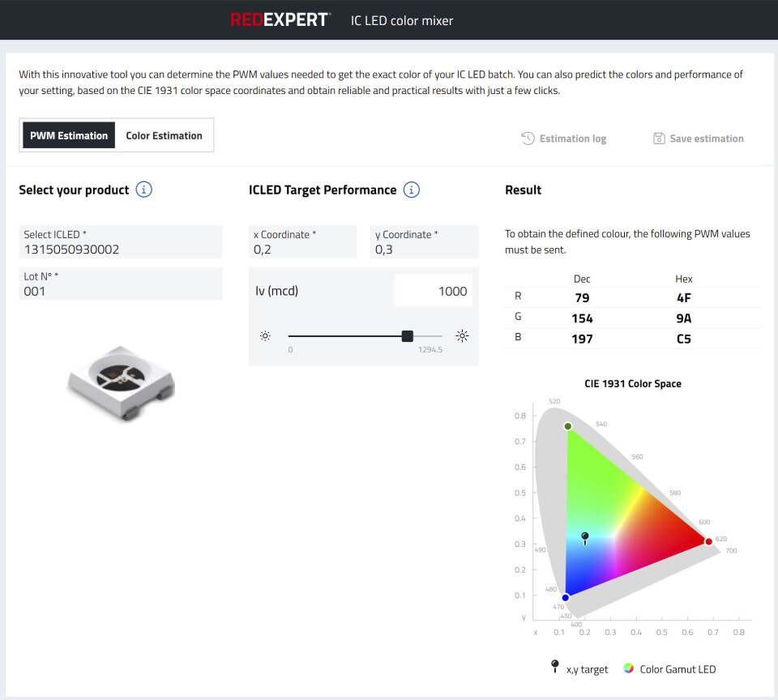
Task: Click the Save estimation disk icon
Action: coord(659,139)
